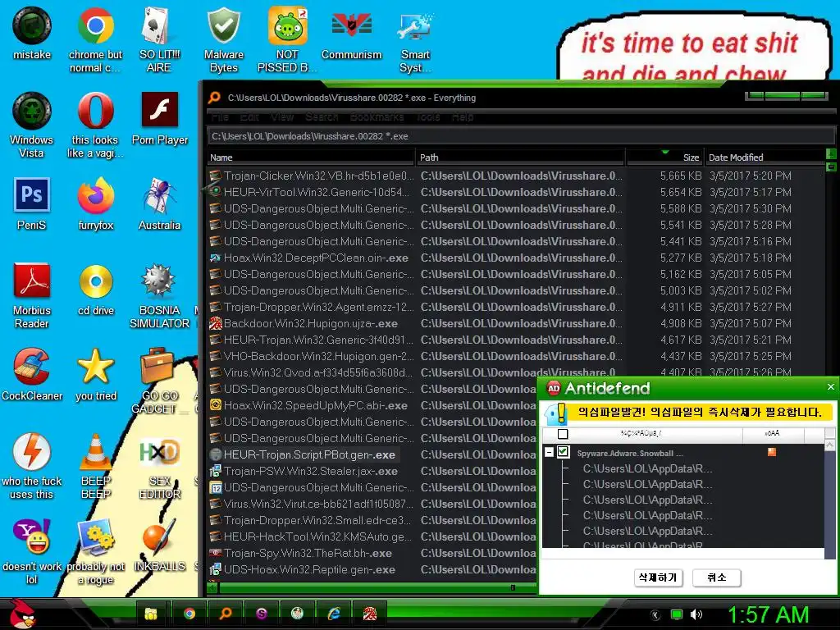This screenshot has height=630, width=840.
Task: Open the NOT PISSED B... bird icon
Action: click(287, 39)
